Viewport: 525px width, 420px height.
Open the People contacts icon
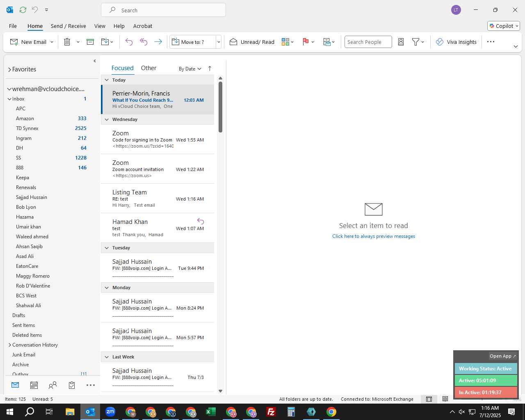(53, 385)
